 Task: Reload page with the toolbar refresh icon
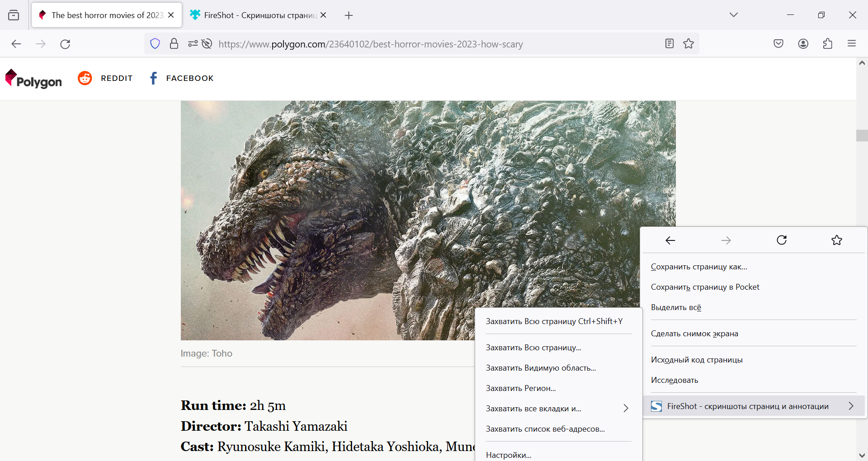click(65, 44)
